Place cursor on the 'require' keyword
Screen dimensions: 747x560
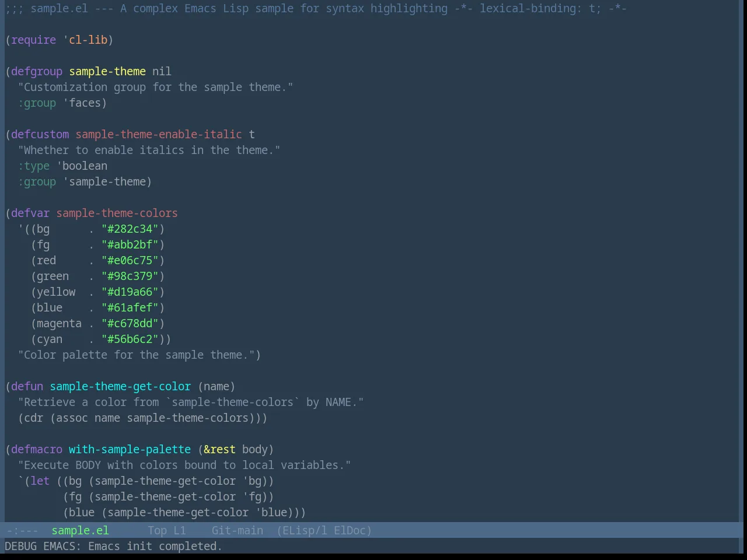(34, 40)
